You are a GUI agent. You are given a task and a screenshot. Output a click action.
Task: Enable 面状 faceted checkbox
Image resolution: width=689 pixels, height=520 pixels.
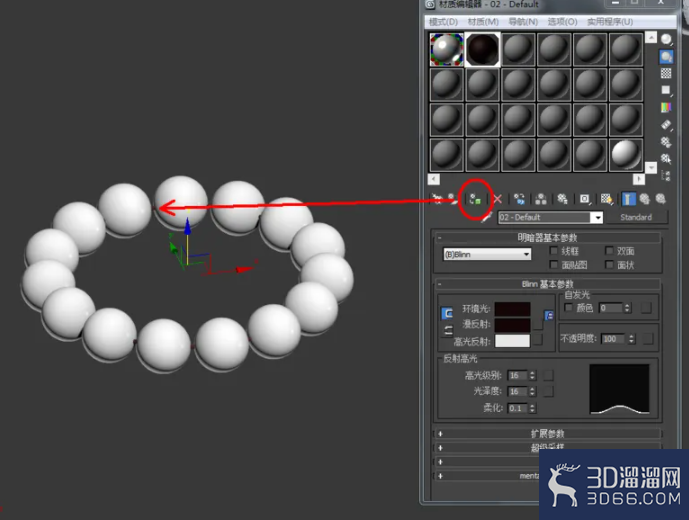click(x=609, y=264)
